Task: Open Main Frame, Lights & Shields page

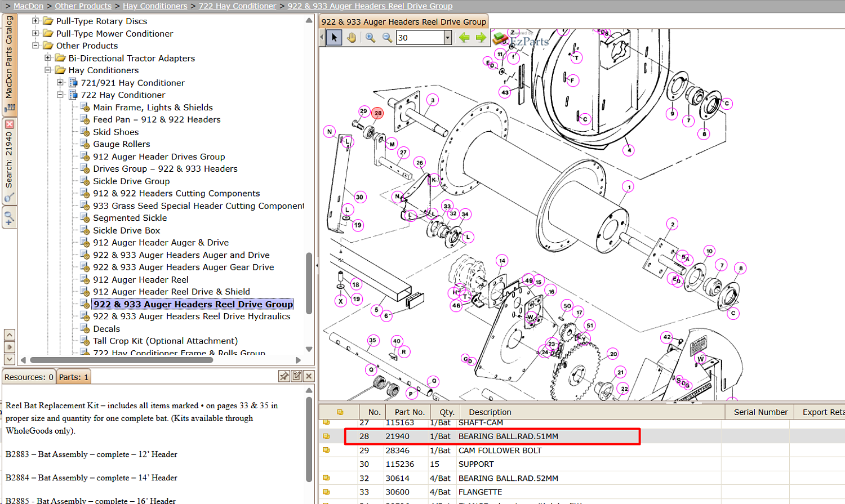Action: pyautogui.click(x=153, y=107)
